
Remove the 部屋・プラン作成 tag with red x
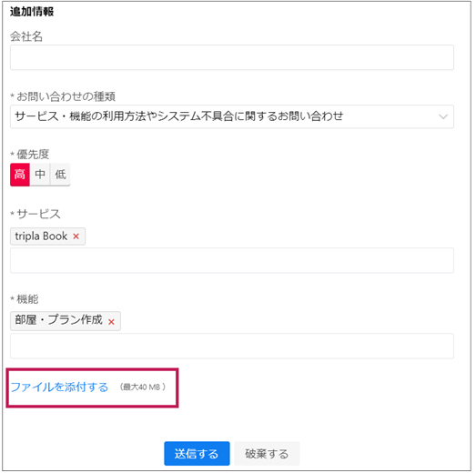point(111,322)
